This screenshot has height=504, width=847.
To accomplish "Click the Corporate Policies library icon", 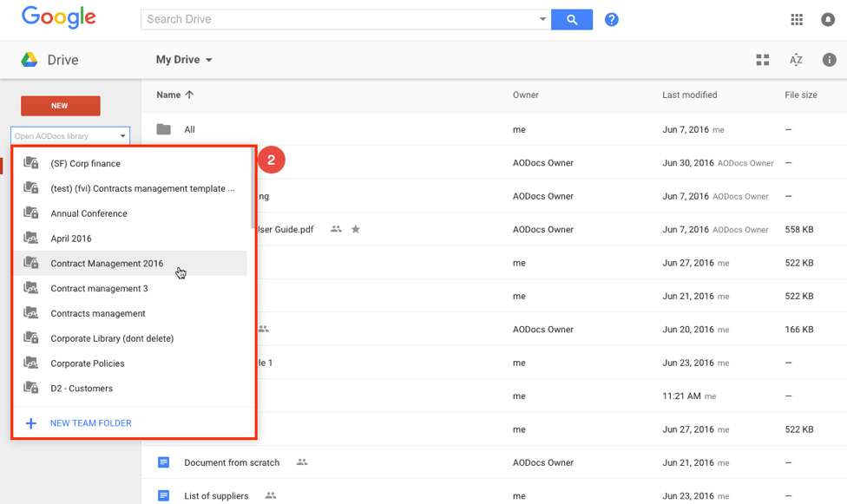I will click(x=30, y=363).
